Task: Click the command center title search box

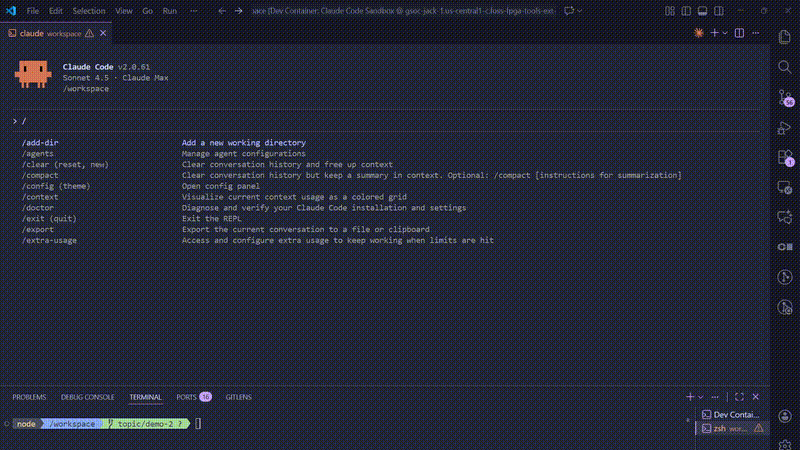Action: (403, 11)
